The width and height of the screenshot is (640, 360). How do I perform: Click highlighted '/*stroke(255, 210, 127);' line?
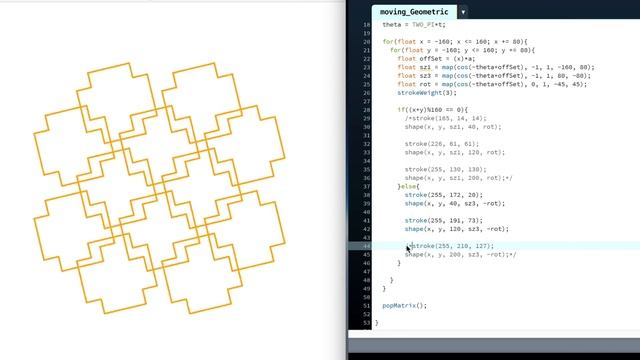click(450, 246)
